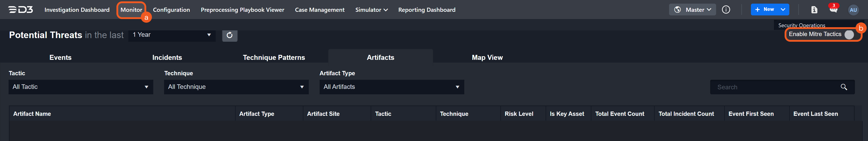Click the D3 logo icon

[x=21, y=10]
